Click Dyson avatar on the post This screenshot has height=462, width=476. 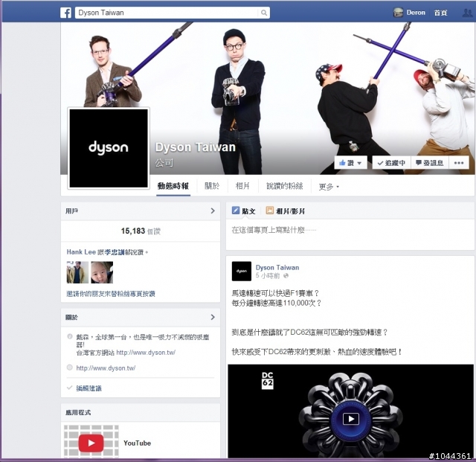pos(242,271)
